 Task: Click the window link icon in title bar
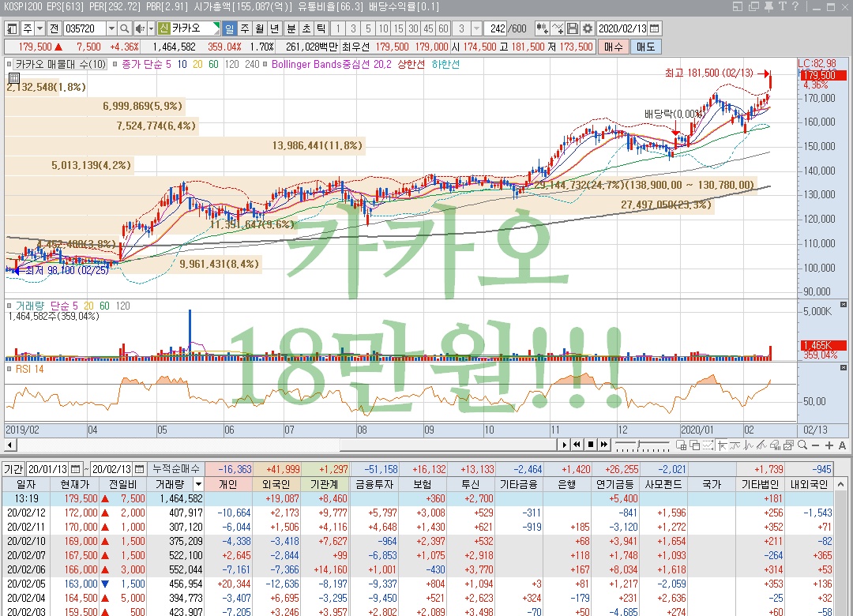coord(753,6)
